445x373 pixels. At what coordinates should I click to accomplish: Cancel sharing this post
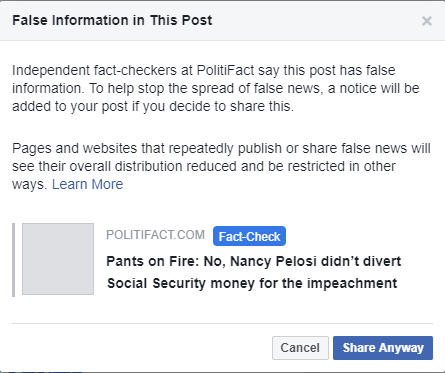(x=300, y=348)
